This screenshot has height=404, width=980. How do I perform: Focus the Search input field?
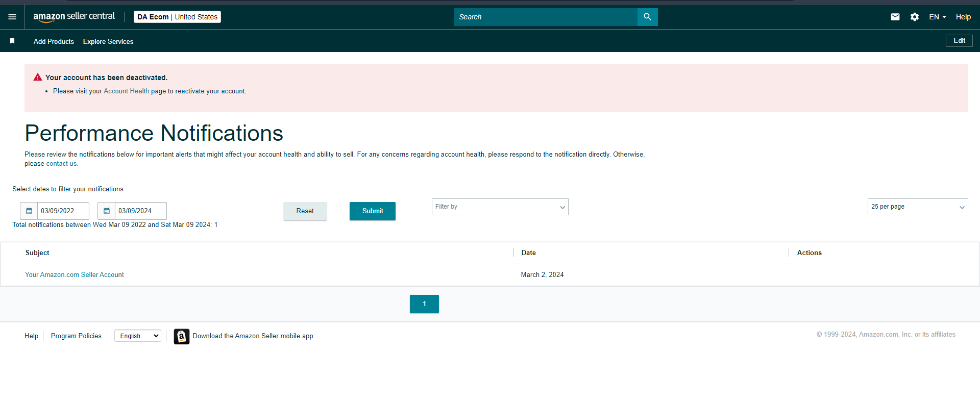click(x=546, y=17)
